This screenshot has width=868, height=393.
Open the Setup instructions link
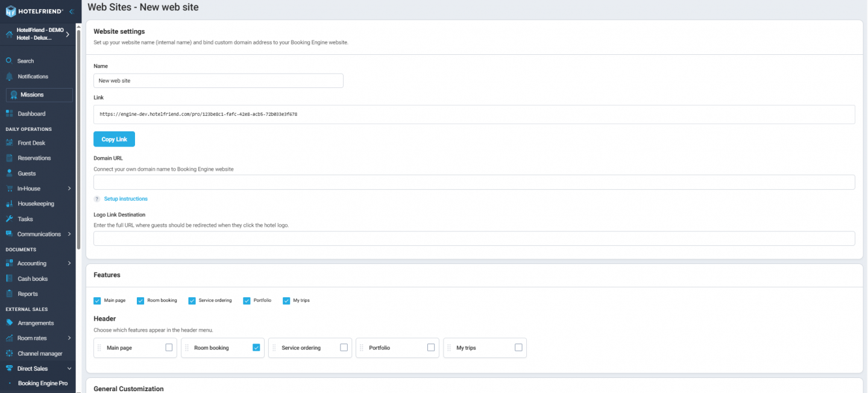click(125, 198)
